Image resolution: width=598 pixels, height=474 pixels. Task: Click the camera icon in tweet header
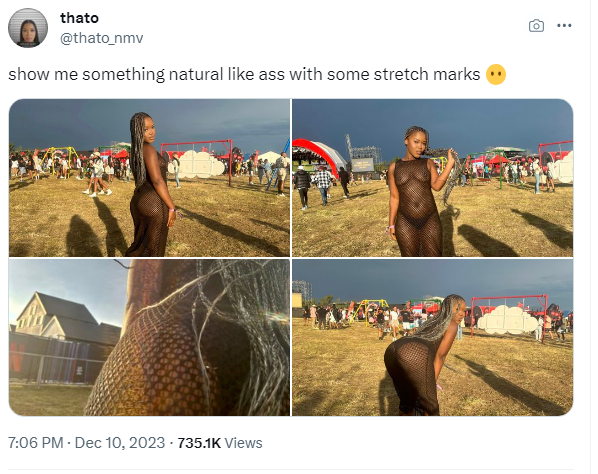pos(536,26)
